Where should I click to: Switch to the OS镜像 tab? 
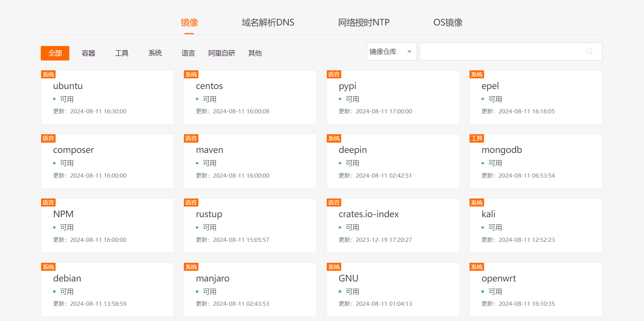coord(448,22)
